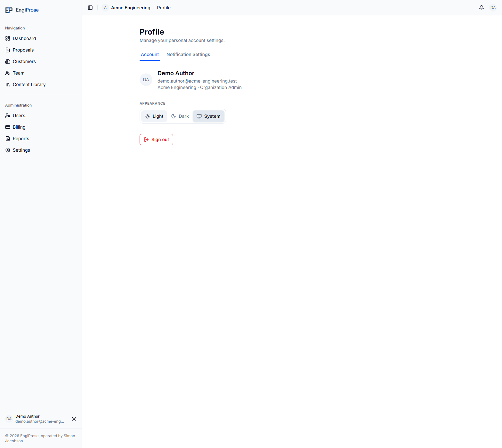The height and width of the screenshot is (448, 502).
Task: Click the Content Library books icon
Action: (8, 84)
